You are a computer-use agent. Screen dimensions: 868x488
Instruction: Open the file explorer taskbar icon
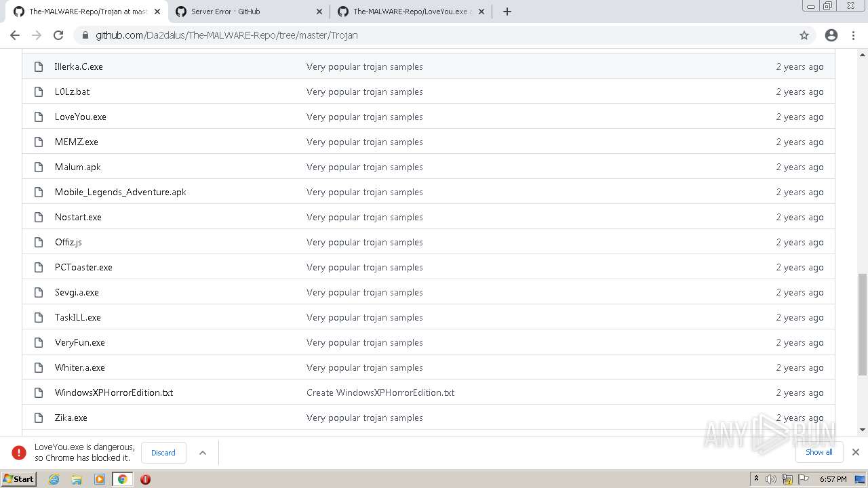[x=77, y=479]
